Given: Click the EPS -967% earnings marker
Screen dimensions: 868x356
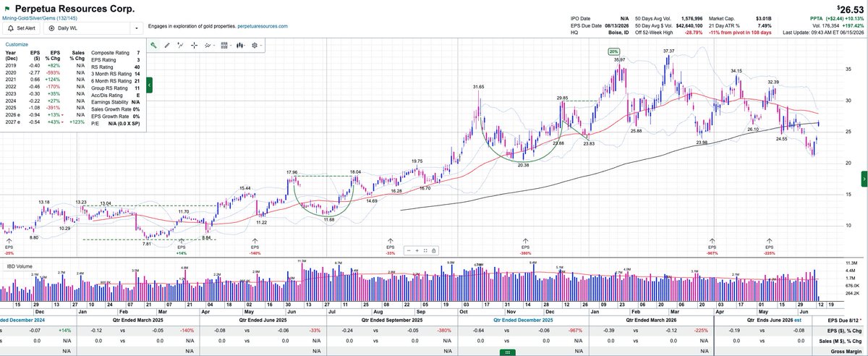Looking at the screenshot, I should click(712, 246).
